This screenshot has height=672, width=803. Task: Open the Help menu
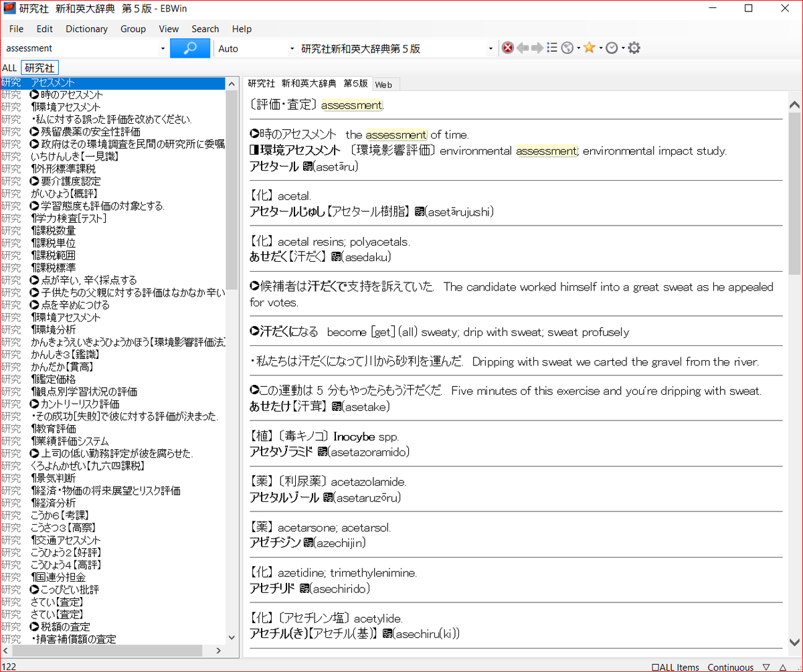[x=242, y=29]
